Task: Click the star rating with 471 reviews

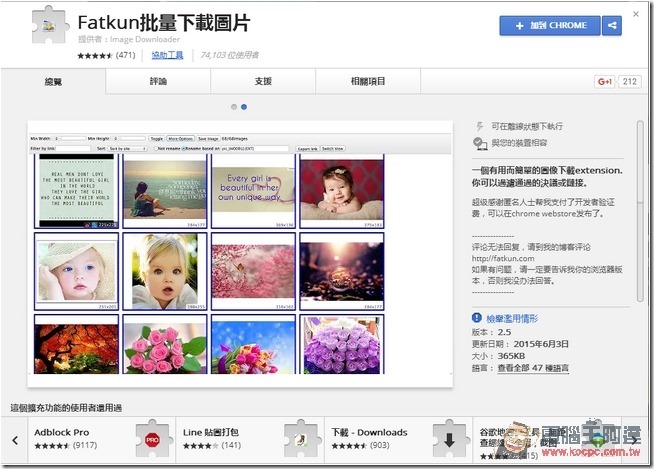Action: tap(95, 55)
